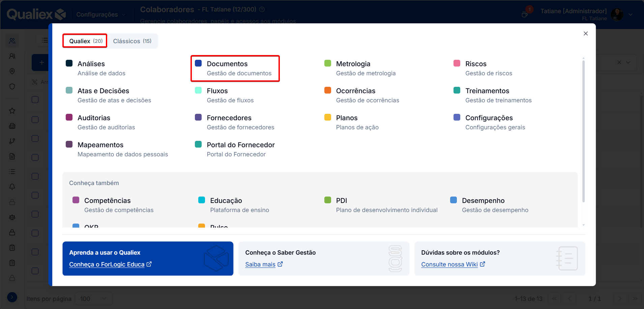Open the bullet list icon in left sidebar
The height and width of the screenshot is (309, 644).
tap(12, 172)
